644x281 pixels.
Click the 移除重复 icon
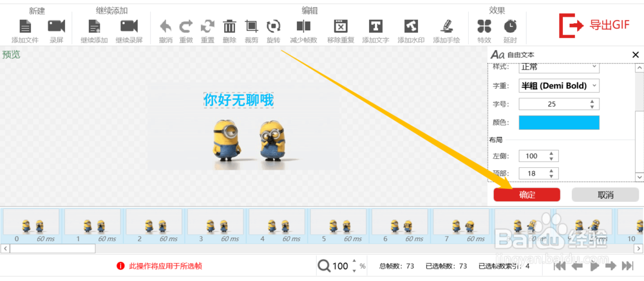[341, 26]
